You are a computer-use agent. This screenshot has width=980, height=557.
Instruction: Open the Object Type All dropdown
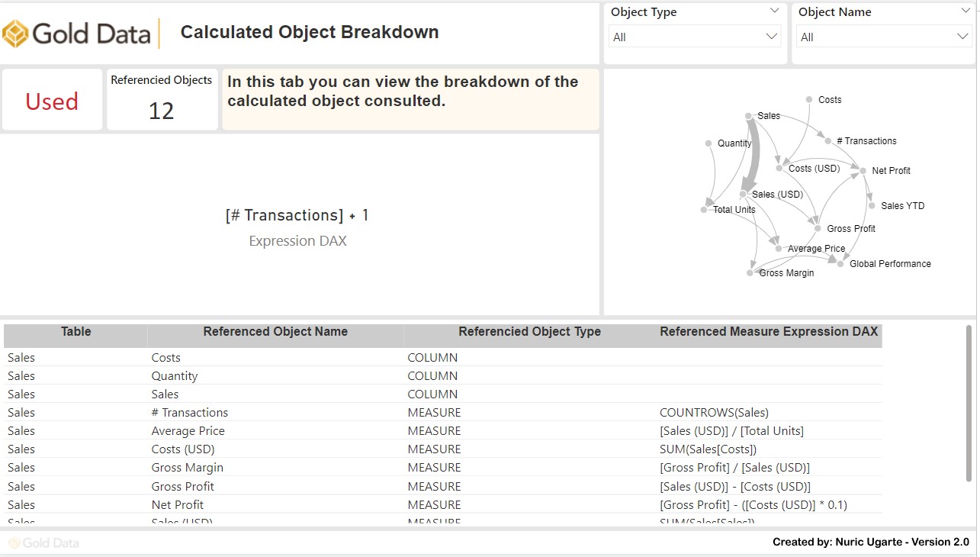pos(695,37)
